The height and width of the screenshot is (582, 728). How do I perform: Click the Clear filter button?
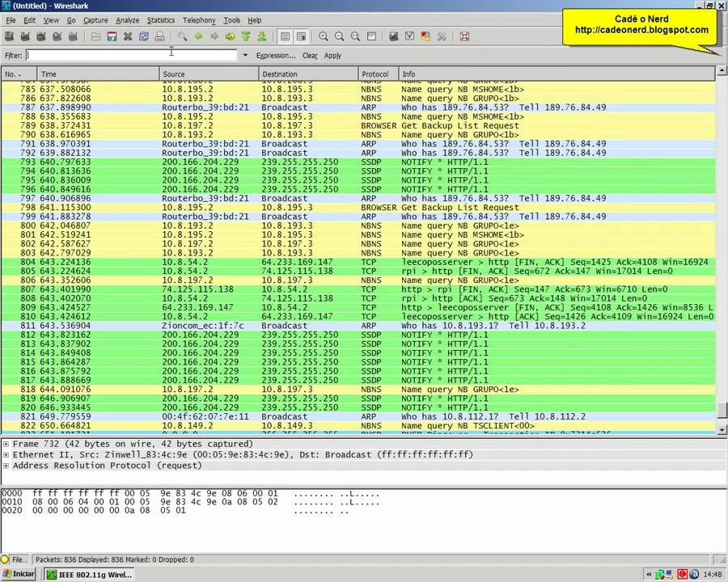[310, 56]
